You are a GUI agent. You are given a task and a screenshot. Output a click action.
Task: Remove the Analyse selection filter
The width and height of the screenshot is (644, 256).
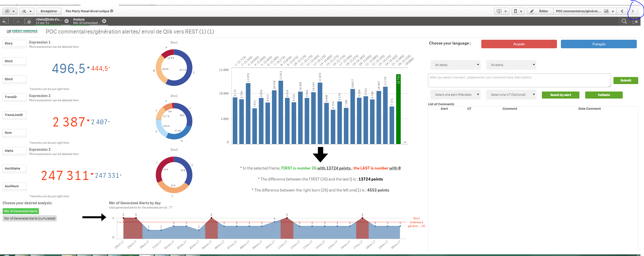coord(104,21)
